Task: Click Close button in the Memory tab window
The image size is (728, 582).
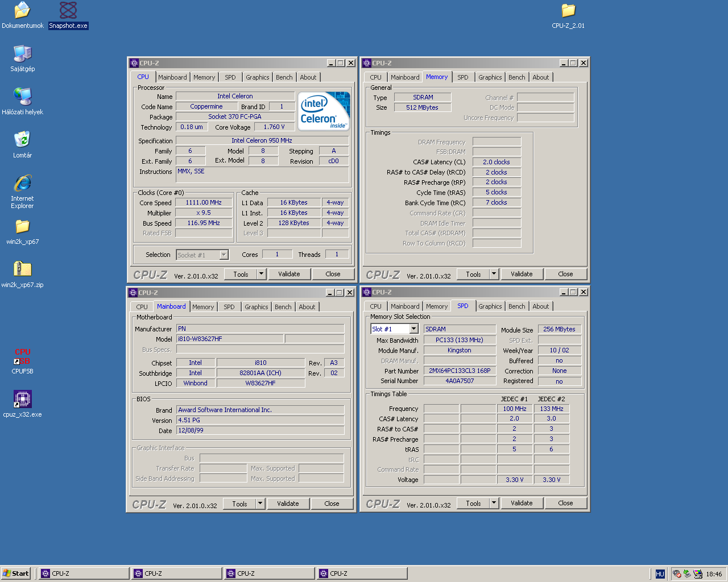Action: pos(565,274)
